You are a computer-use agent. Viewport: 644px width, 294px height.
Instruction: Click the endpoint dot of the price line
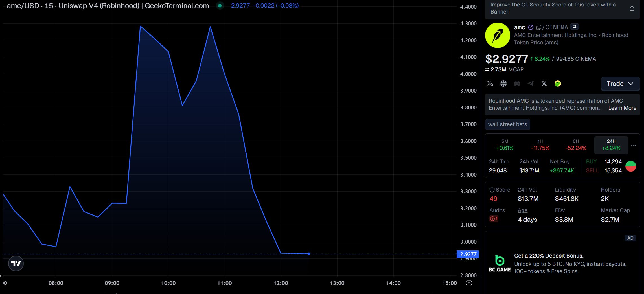pyautogui.click(x=309, y=254)
